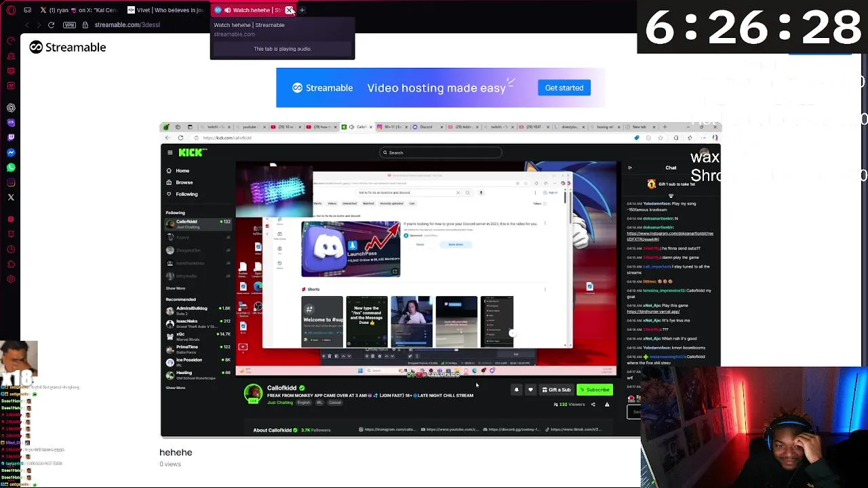Screen dimensions: 868x488
Task: Open the 'Now type the command' short thumbnail
Action: click(367, 321)
